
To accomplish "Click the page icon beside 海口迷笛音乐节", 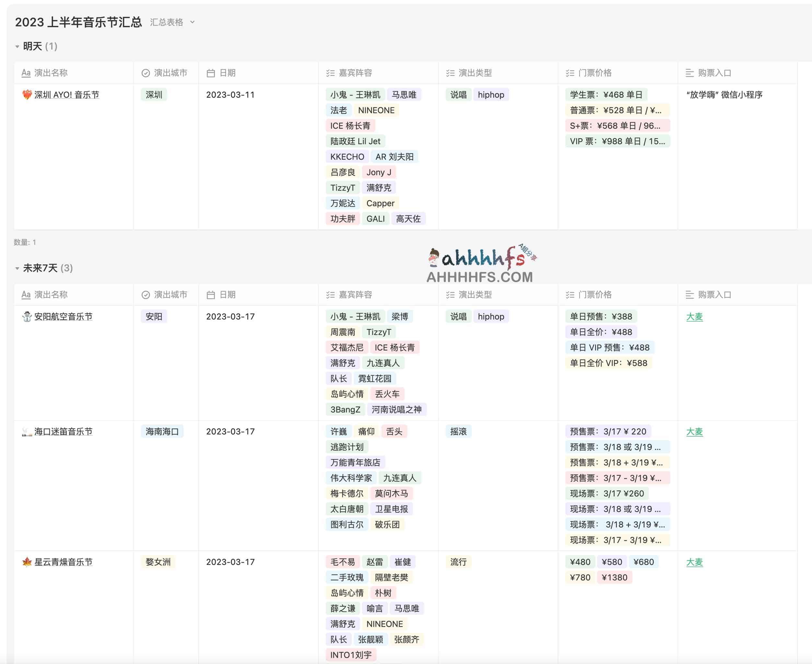I will (x=27, y=432).
